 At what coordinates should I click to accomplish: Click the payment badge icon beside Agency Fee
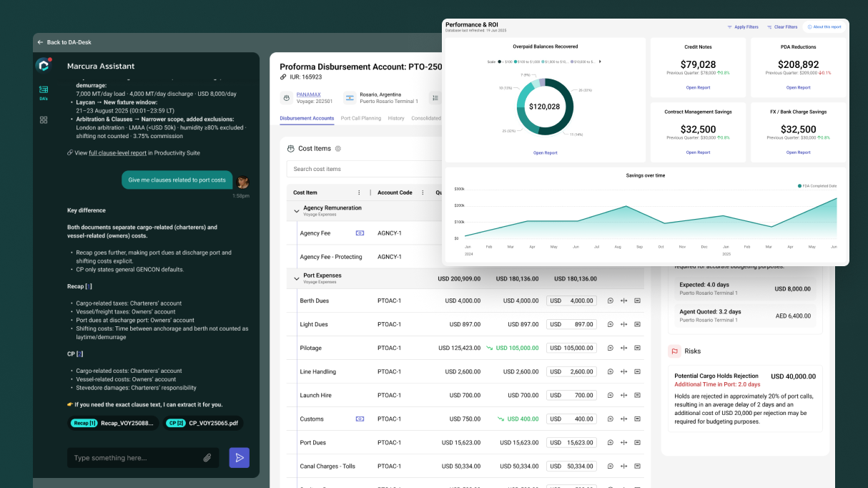pos(360,233)
